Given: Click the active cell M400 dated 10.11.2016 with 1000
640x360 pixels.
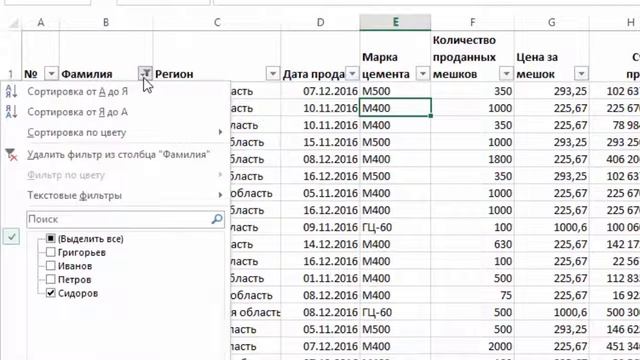Looking at the screenshot, I should click(x=395, y=108).
